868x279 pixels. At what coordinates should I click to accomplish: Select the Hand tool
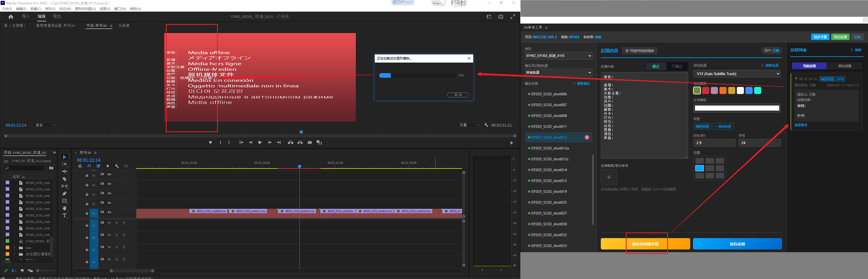click(64, 208)
